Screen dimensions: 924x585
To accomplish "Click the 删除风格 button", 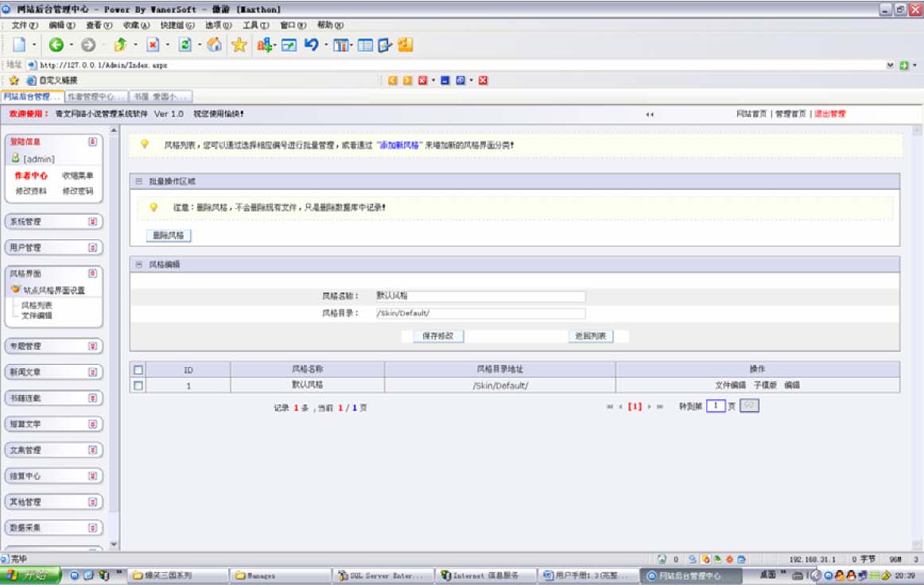I will pyautogui.click(x=169, y=235).
